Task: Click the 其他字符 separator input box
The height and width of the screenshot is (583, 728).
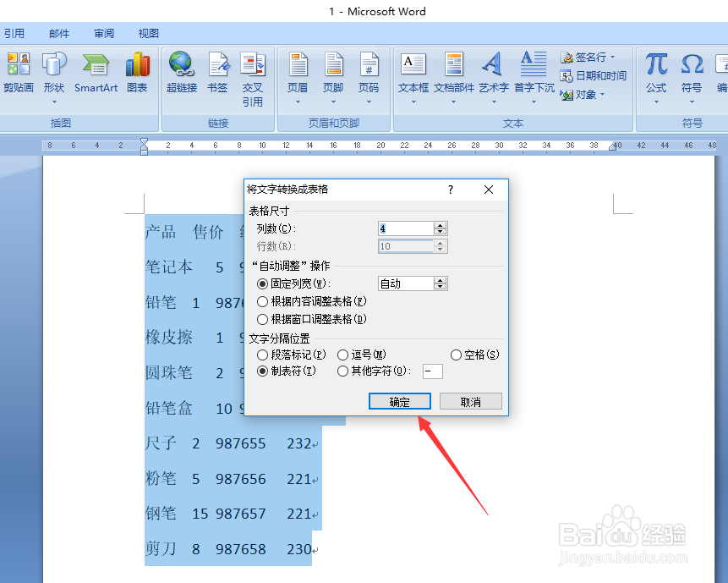Action: pos(432,371)
